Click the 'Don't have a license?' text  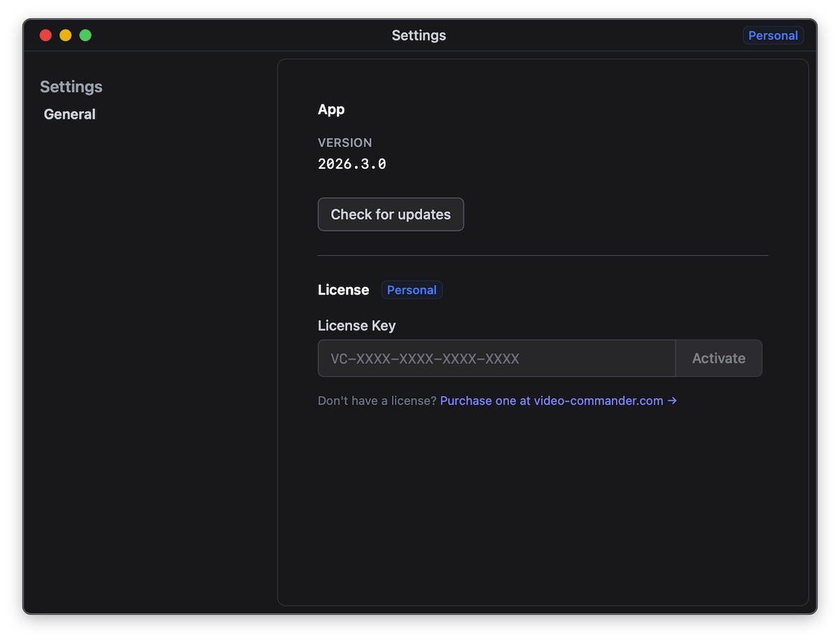click(x=377, y=400)
